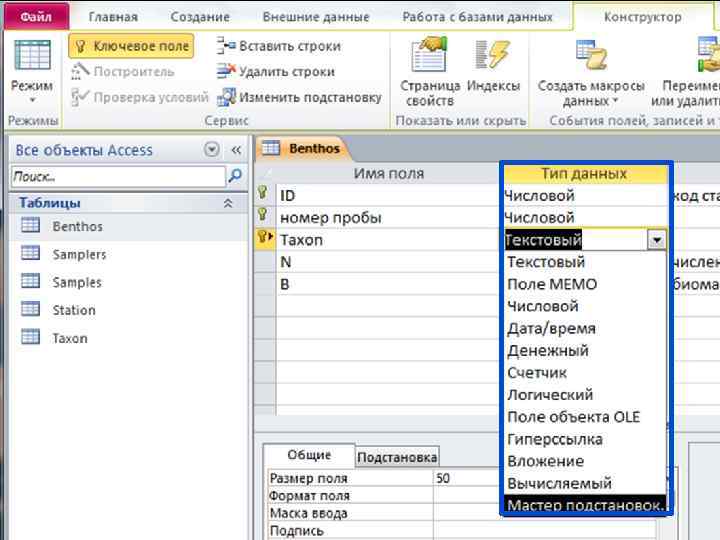This screenshot has width=720, height=540.
Task: Select the Benthos table in navigation pane
Action: [x=128, y=226]
